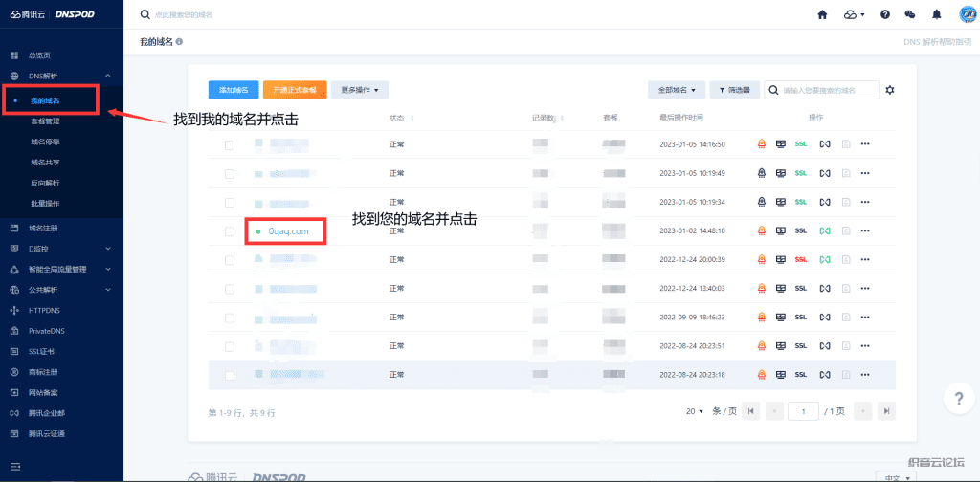Click the 添加域名 button

pos(234,90)
